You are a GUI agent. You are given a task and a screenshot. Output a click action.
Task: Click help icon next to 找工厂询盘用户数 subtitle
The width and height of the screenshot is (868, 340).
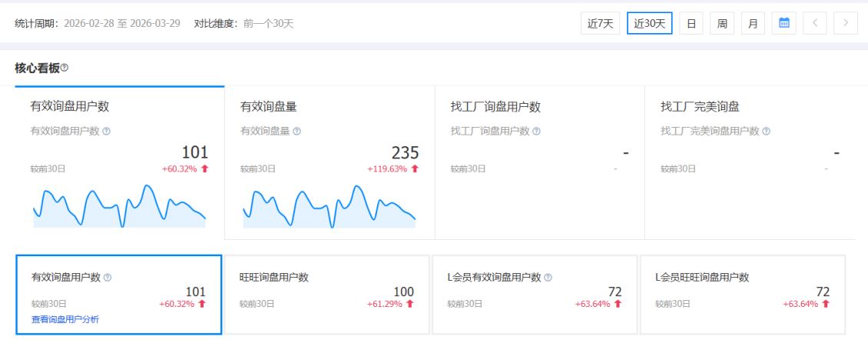tap(536, 131)
